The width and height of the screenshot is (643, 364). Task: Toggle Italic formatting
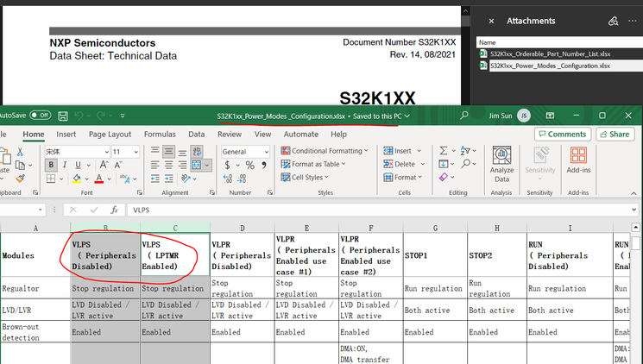coord(65,165)
